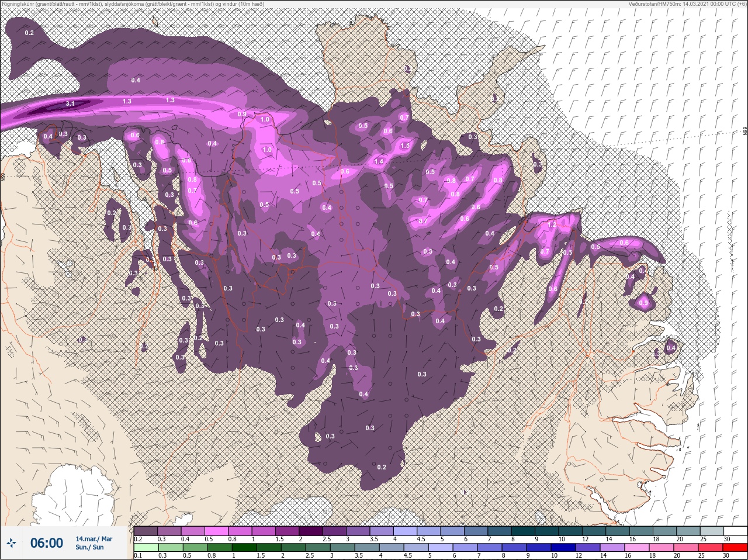Screen dimensions: 748x560
Task: Pick the dark teal 9 snow legend swatch
Action: [546, 531]
